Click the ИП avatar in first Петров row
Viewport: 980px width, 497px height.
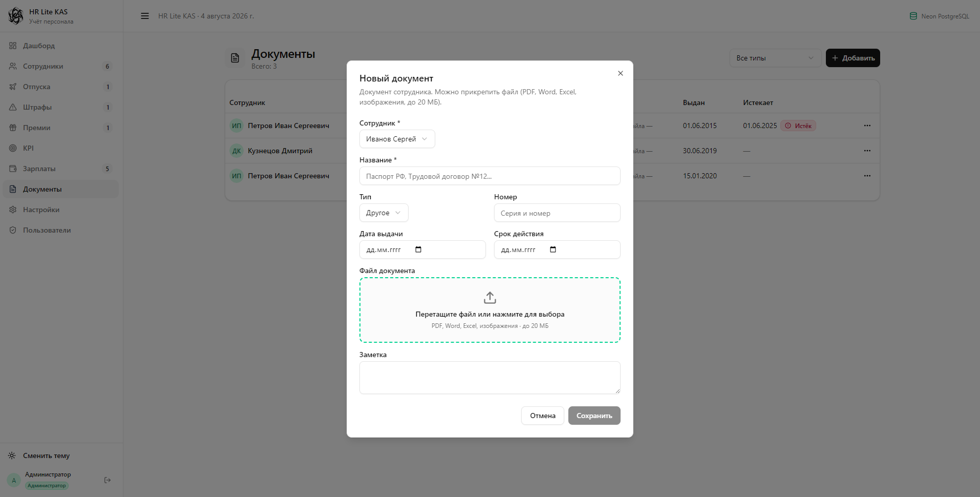(x=237, y=126)
